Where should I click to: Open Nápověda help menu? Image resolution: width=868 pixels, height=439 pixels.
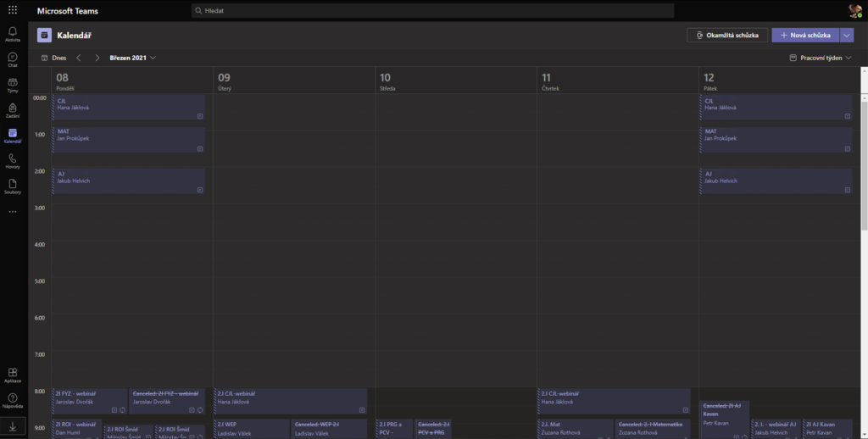[13, 400]
